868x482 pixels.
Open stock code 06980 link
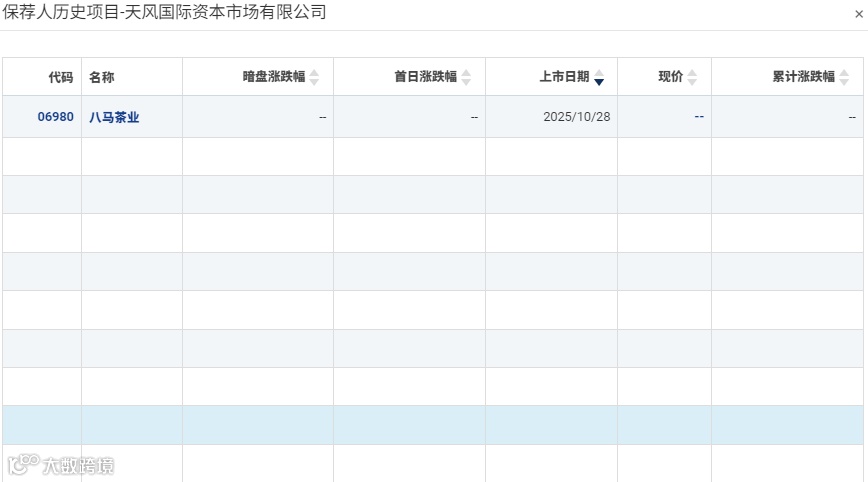coord(55,117)
